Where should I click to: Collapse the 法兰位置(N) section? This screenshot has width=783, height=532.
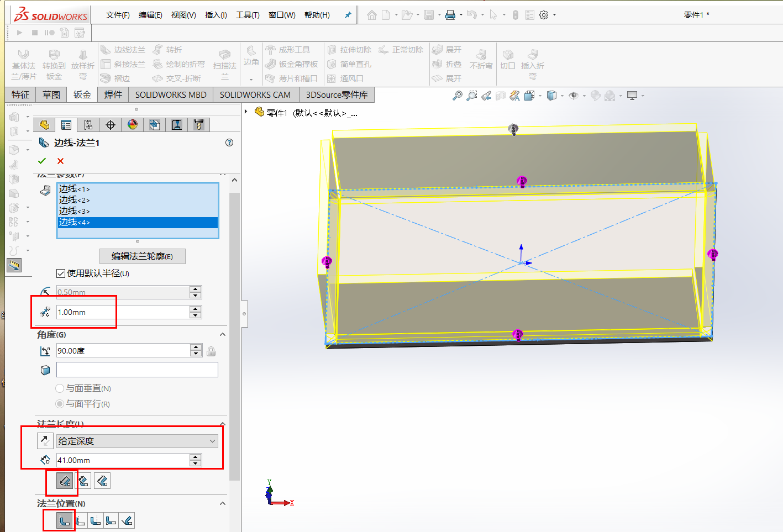tap(223, 503)
